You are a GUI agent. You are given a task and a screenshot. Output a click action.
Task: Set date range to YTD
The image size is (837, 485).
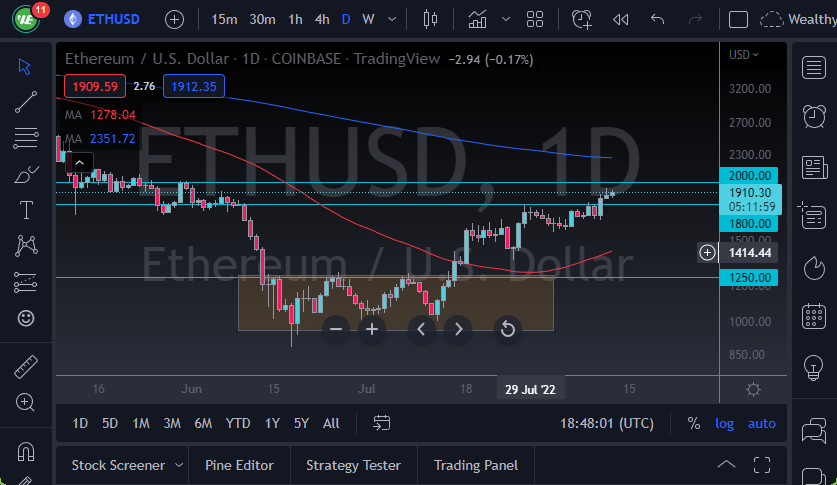[x=238, y=424]
